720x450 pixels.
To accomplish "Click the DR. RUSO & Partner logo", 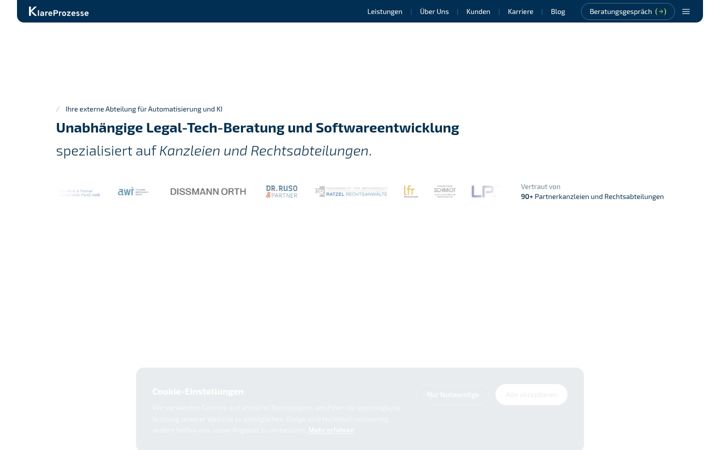I will coord(281,191).
